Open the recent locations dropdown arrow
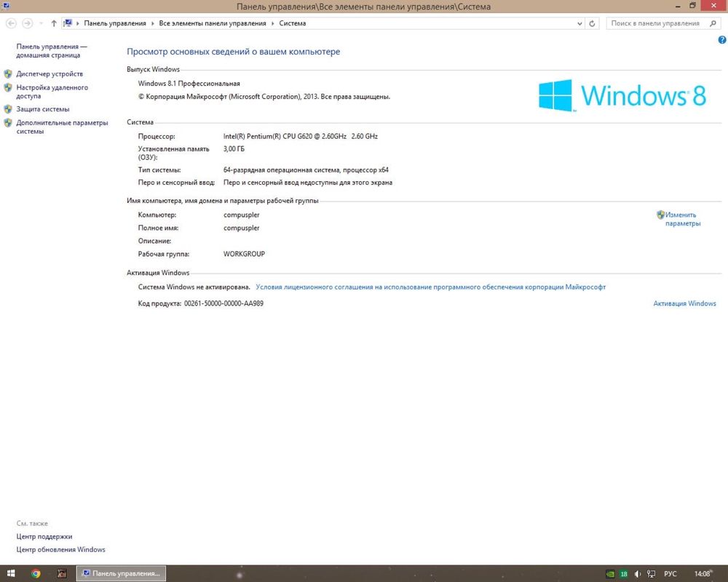This screenshot has width=728, height=582. click(41, 23)
